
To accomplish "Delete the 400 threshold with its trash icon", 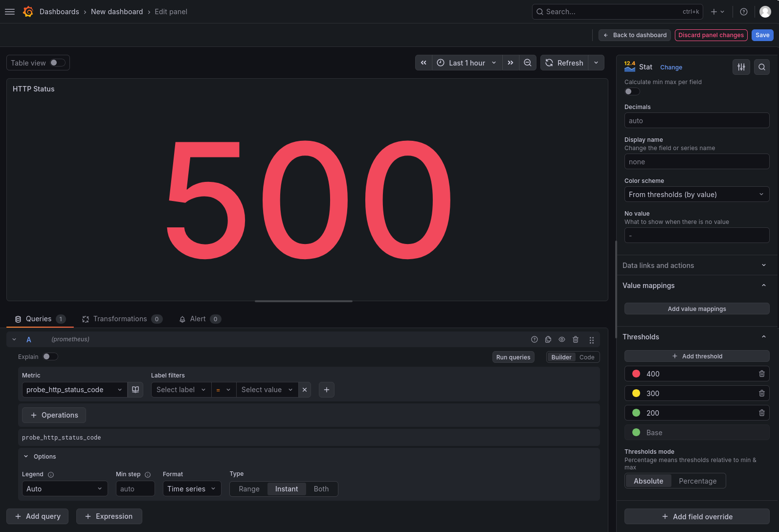I will coord(762,374).
